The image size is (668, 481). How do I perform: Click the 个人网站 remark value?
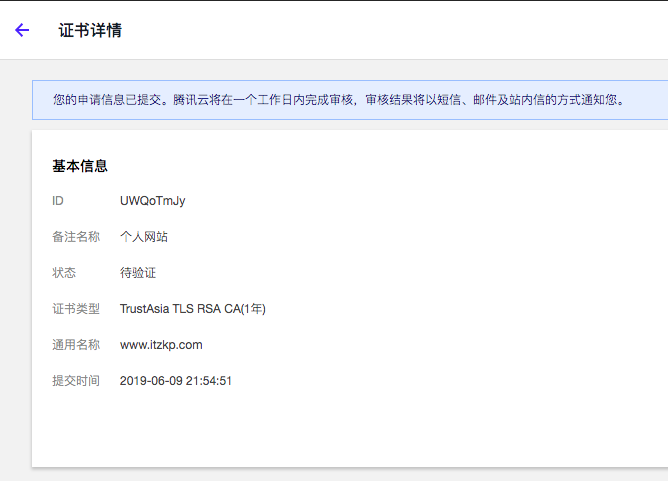click(x=144, y=237)
